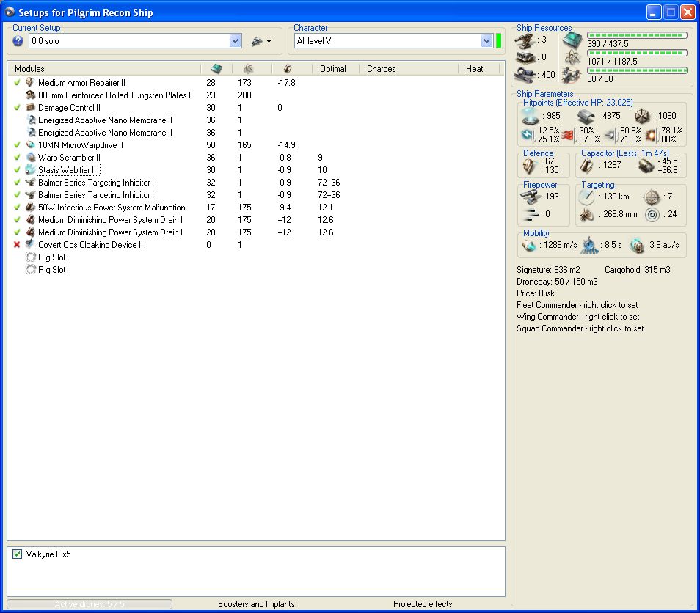
Task: Toggle Stasis Webifier II active checkmark
Action: pos(17,170)
